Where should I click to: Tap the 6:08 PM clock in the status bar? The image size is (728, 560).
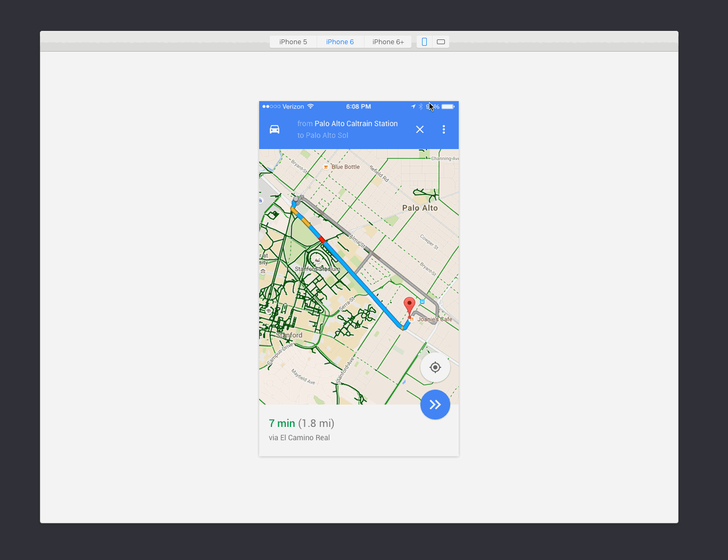[359, 106]
